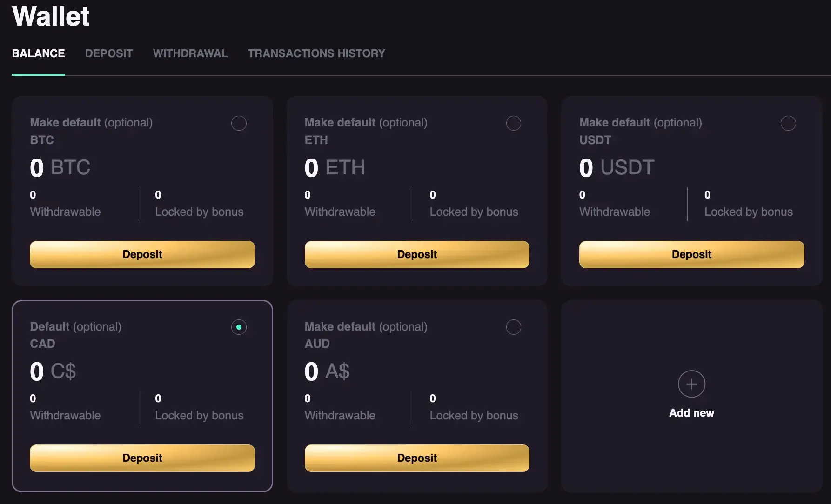Viewport: 831px width, 504px height.
Task: Toggle the CAD default radio button
Action: (239, 327)
